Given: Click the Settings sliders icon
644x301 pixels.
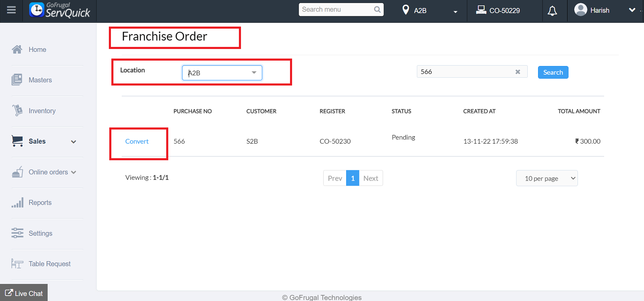Looking at the screenshot, I should [17, 233].
